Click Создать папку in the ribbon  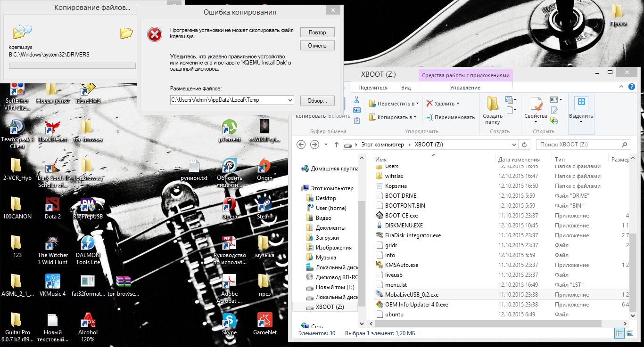493,110
